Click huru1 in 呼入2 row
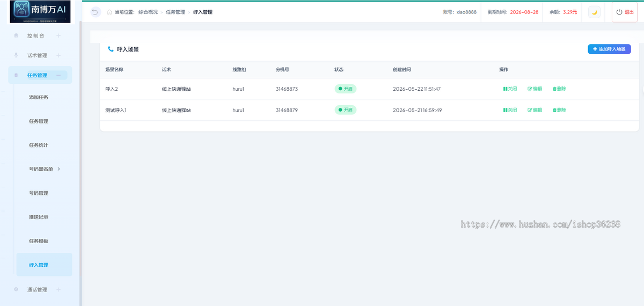Image resolution: width=644 pixels, height=306 pixels. click(238, 89)
